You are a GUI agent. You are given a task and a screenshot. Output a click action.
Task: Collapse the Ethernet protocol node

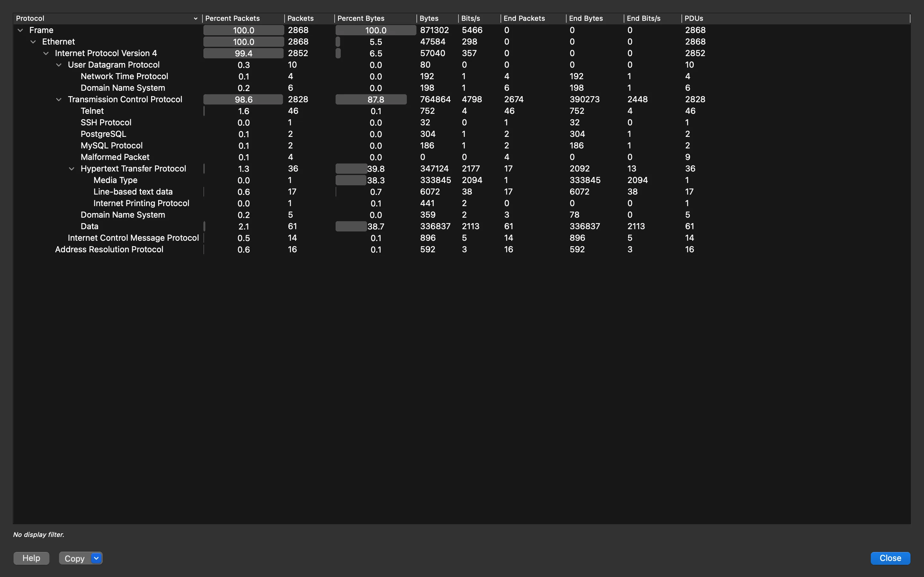coord(33,42)
